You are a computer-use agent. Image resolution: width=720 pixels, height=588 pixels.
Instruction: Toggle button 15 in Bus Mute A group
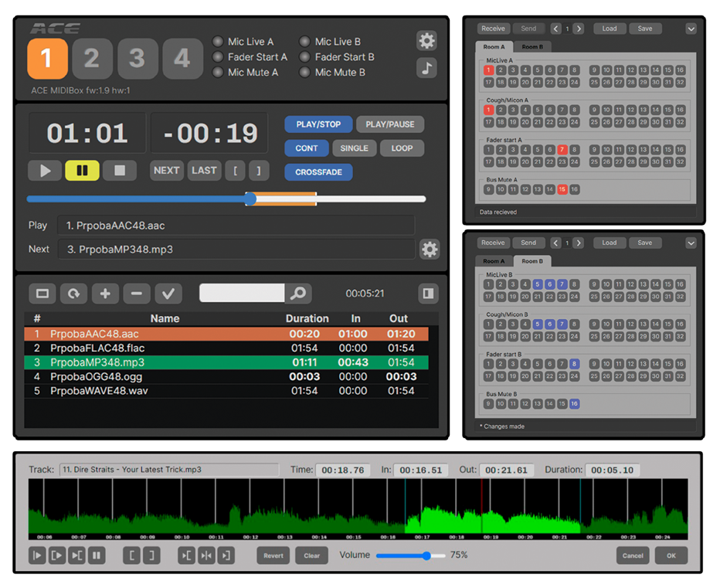click(562, 189)
